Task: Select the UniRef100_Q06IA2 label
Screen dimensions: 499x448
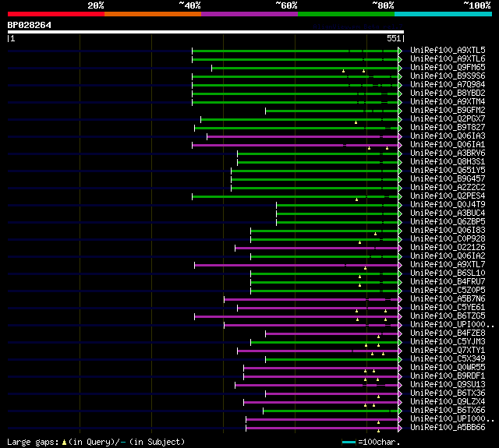Action: [x=448, y=256]
